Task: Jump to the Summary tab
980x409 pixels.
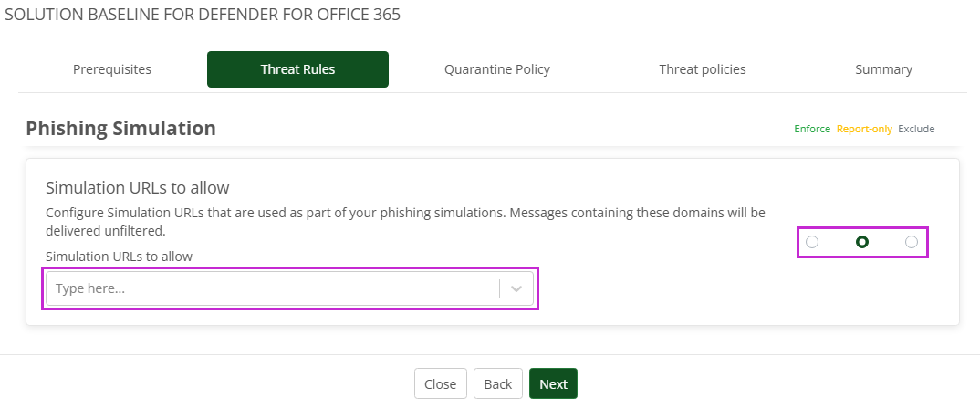Action: tap(883, 69)
